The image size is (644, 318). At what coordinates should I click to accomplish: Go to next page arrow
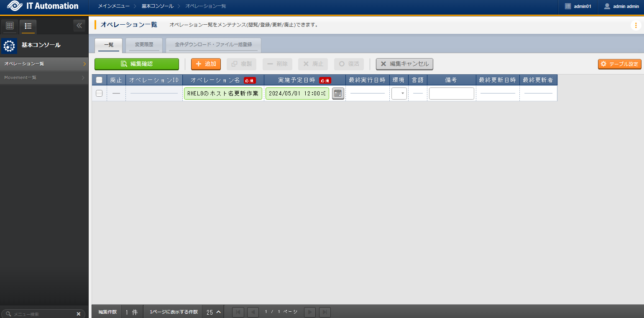tap(309, 312)
